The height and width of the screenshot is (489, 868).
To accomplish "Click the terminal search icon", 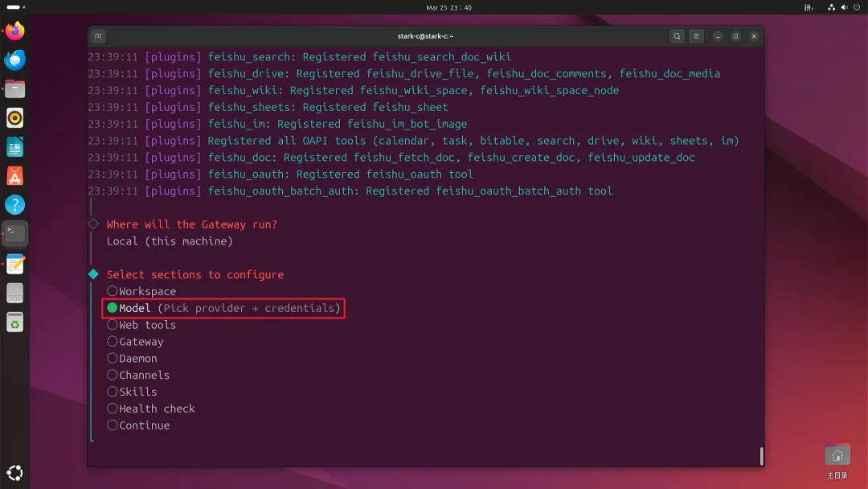I will click(x=677, y=36).
